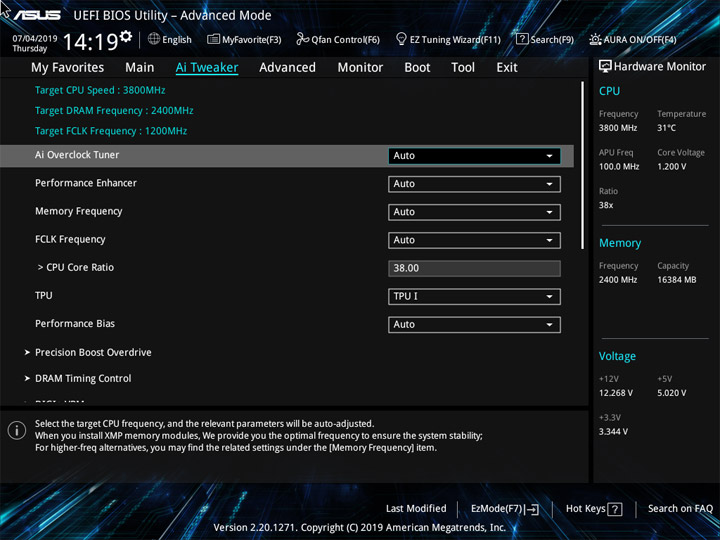Go to Exit tab

[x=507, y=68]
